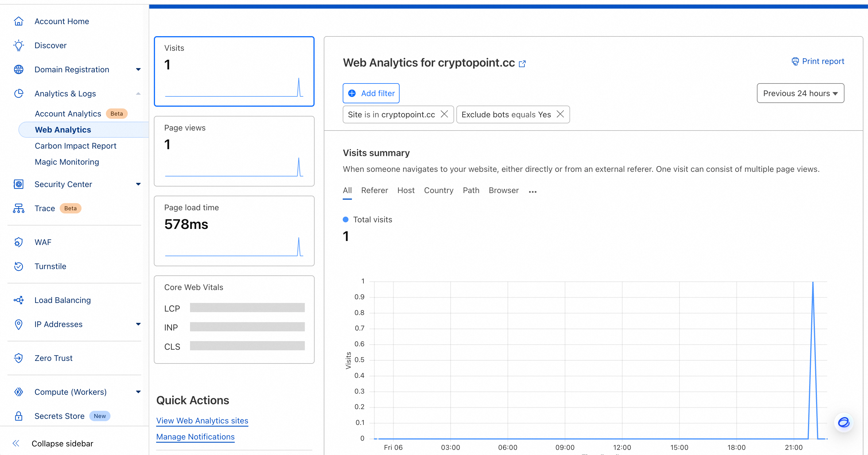Click the Trace item in sidebar
Image resolution: width=868 pixels, height=455 pixels.
44,209
